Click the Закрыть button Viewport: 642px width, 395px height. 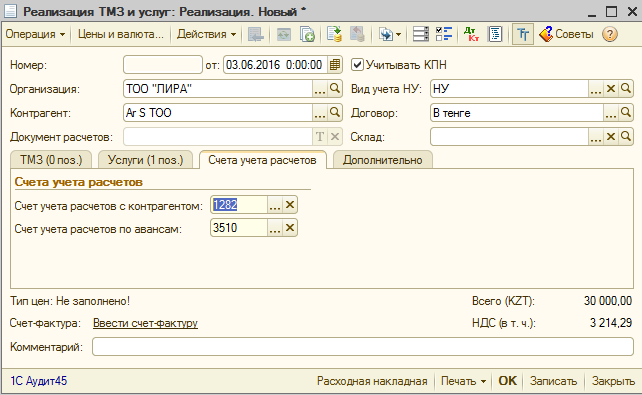(x=613, y=381)
